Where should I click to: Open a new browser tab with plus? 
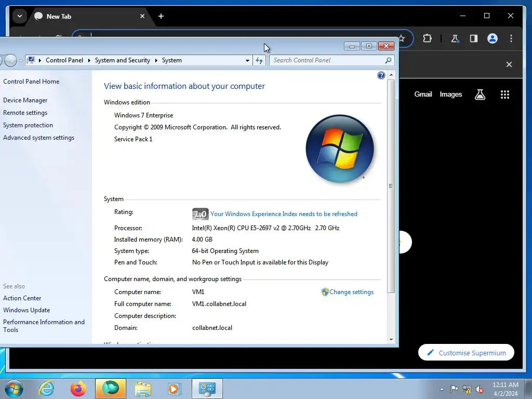[x=161, y=16]
